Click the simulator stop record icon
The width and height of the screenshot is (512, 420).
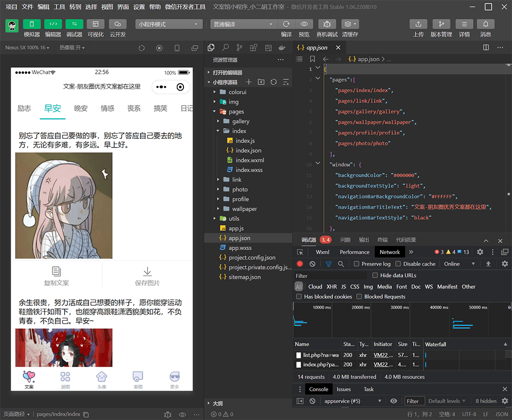(159, 48)
